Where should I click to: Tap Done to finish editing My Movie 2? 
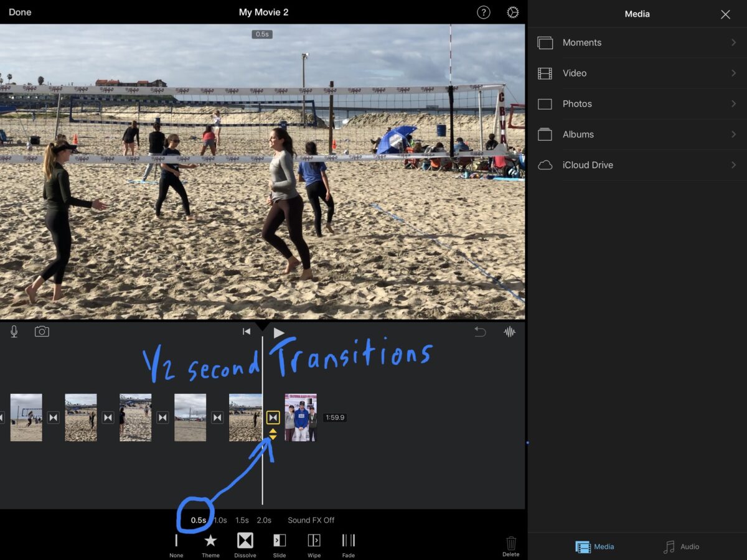[x=19, y=12]
